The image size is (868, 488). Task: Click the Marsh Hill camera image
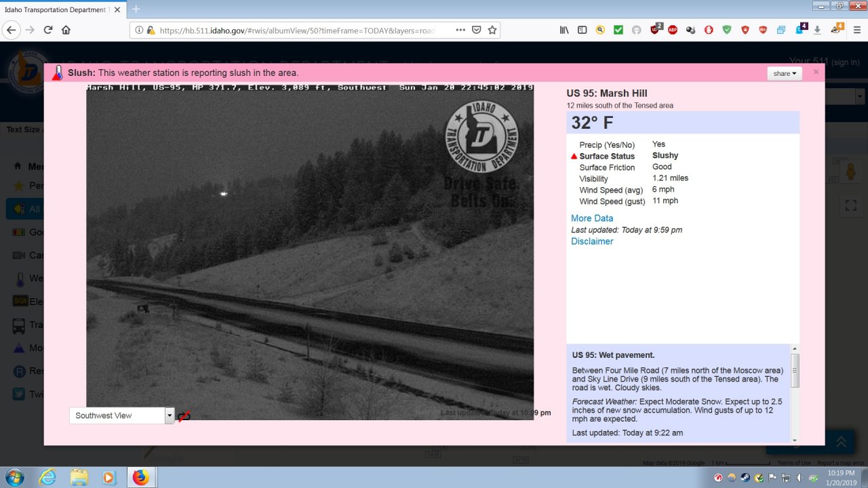pos(309,251)
